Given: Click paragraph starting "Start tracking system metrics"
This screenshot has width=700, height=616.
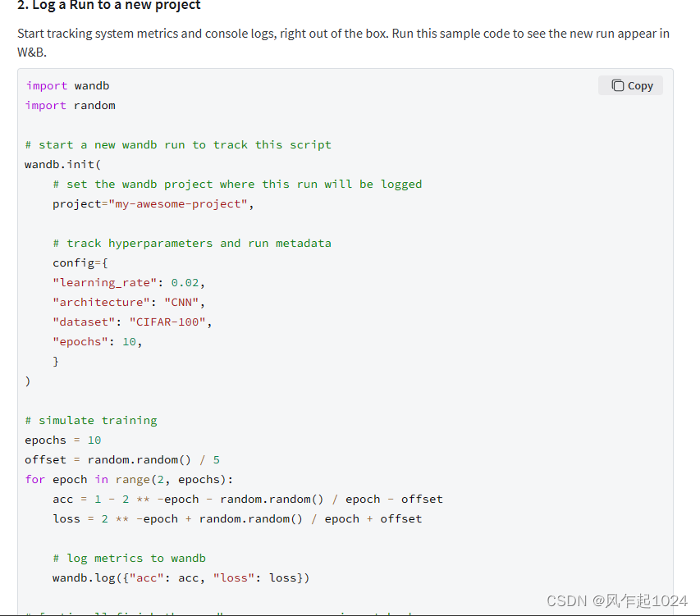Looking at the screenshot, I should [343, 43].
